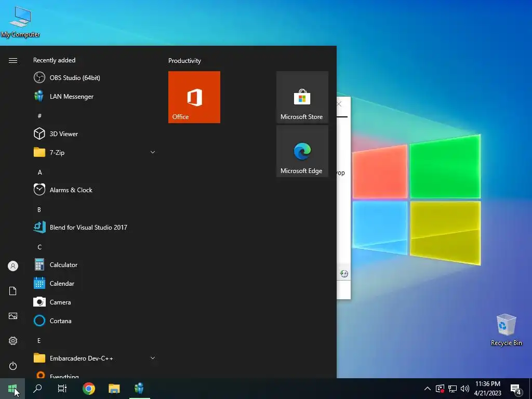Open the clock showing 11:36 PM
The image size is (532, 399).
tap(487, 389)
